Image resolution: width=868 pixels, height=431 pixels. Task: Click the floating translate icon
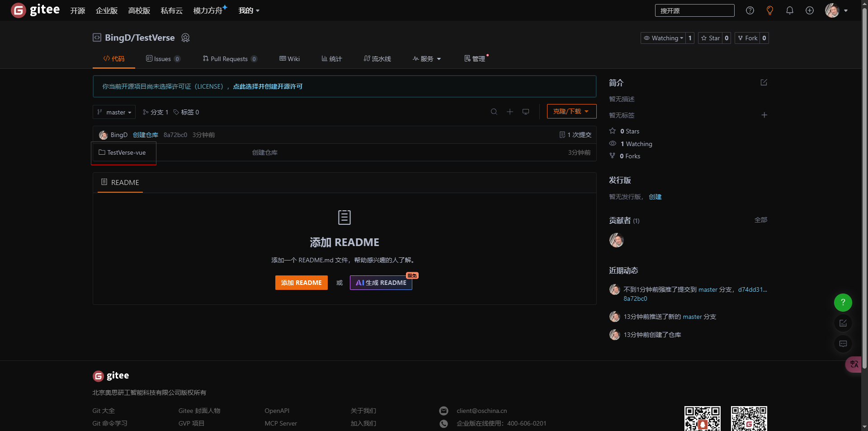tap(854, 364)
